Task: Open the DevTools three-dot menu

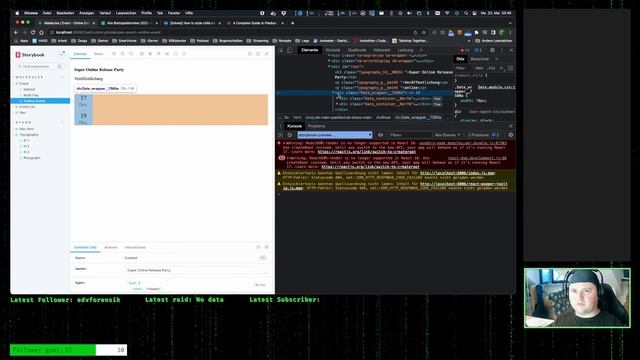Action: tap(502, 50)
